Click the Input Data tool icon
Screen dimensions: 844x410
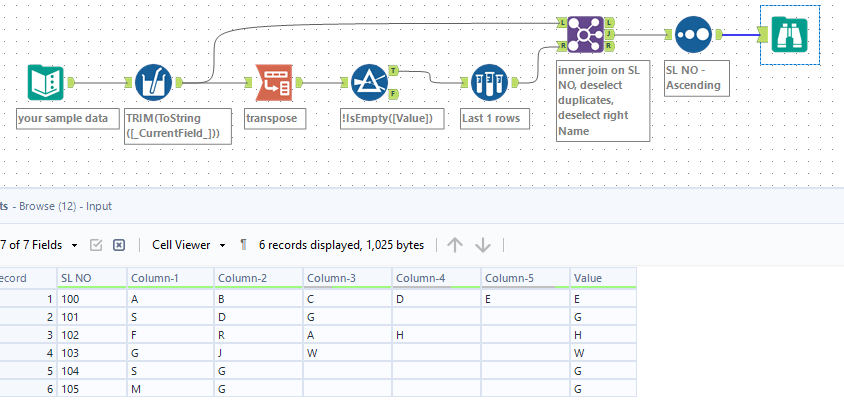coord(48,83)
